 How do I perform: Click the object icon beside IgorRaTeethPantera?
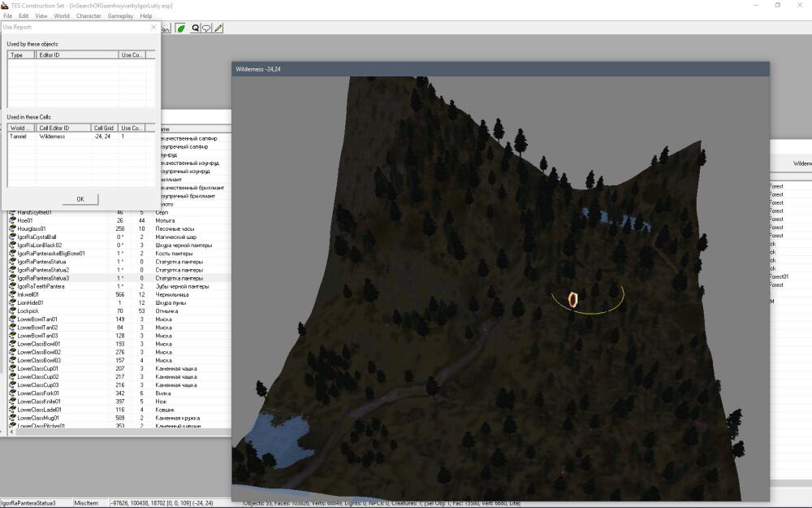(x=13, y=286)
